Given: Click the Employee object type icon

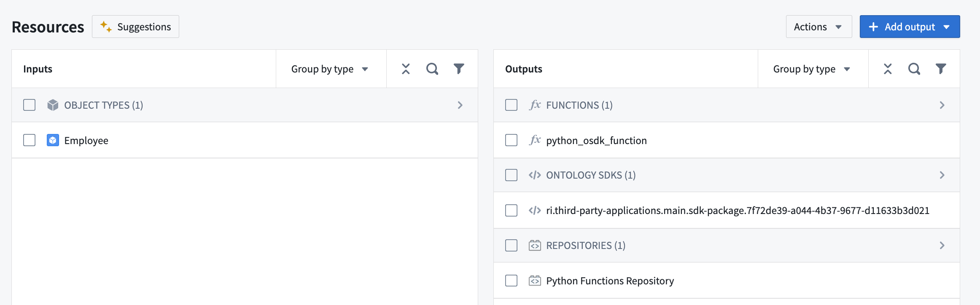Looking at the screenshot, I should coord(53,140).
